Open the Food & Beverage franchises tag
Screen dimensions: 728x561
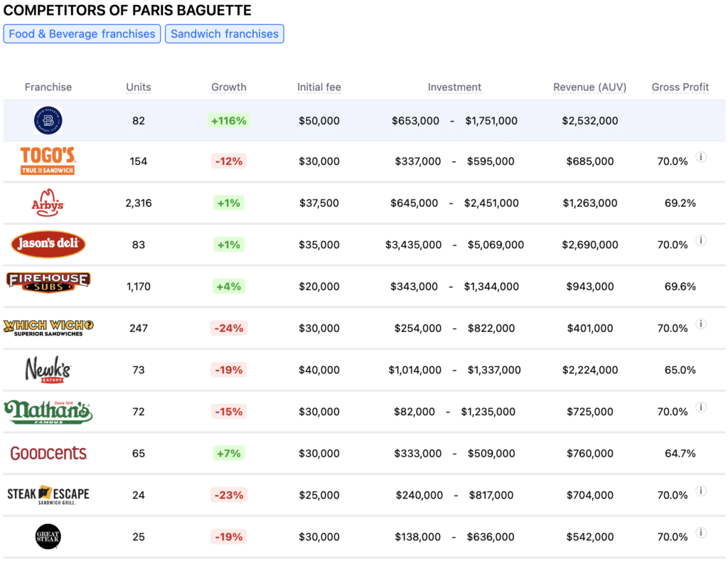click(82, 34)
